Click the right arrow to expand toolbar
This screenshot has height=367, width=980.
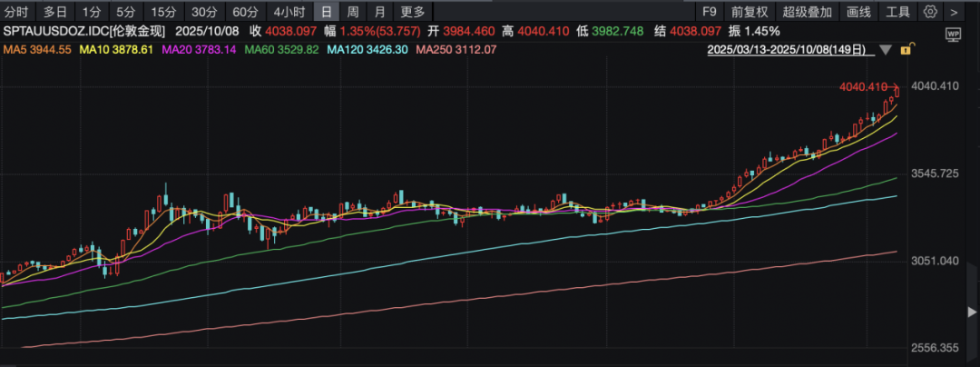(953, 12)
